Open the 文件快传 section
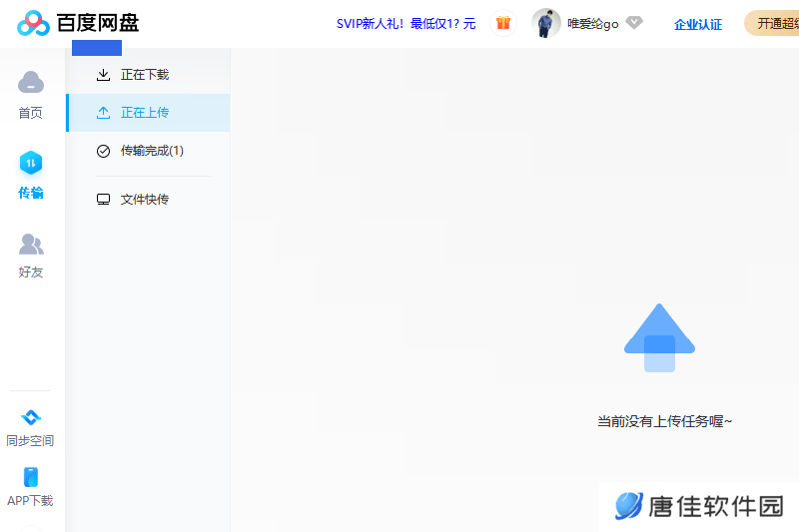The height and width of the screenshot is (532, 799). coord(148,199)
